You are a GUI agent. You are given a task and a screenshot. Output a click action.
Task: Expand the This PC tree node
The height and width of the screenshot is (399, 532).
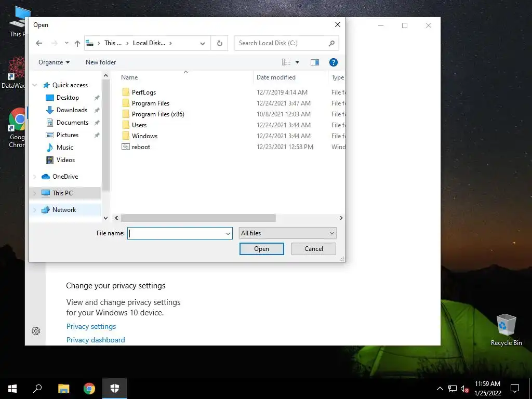pos(35,193)
